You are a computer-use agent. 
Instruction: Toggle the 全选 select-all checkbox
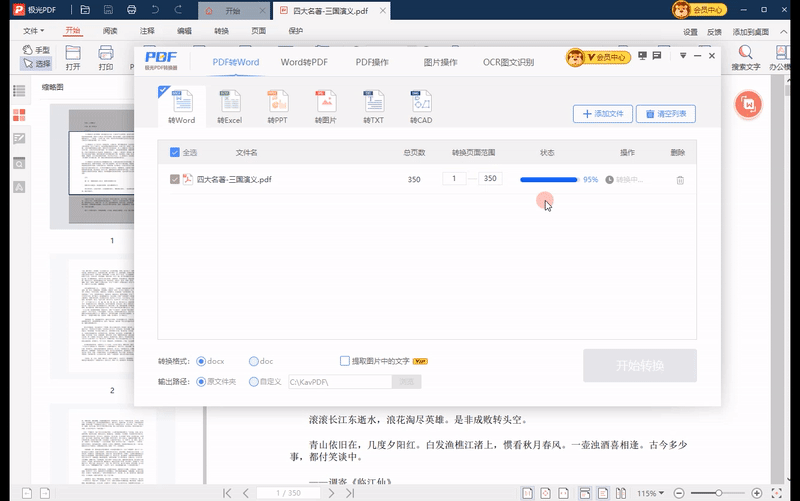pos(175,153)
